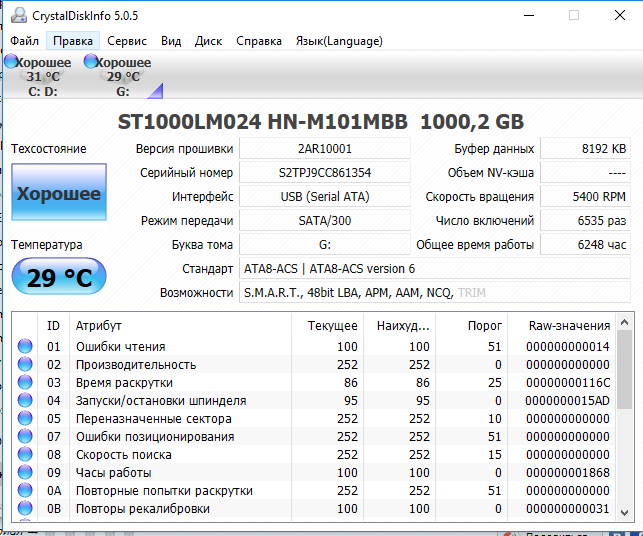Click the blue triangle next to G: drive

point(155,92)
